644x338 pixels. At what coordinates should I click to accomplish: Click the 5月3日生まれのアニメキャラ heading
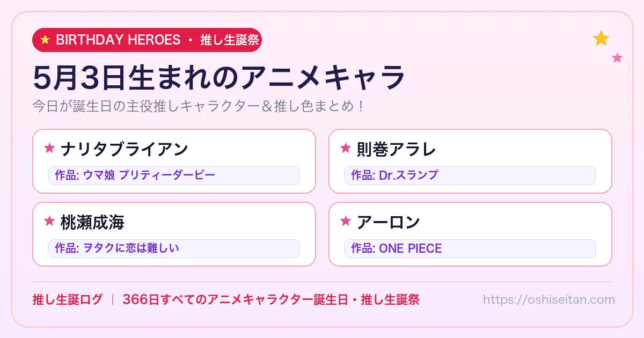click(219, 77)
